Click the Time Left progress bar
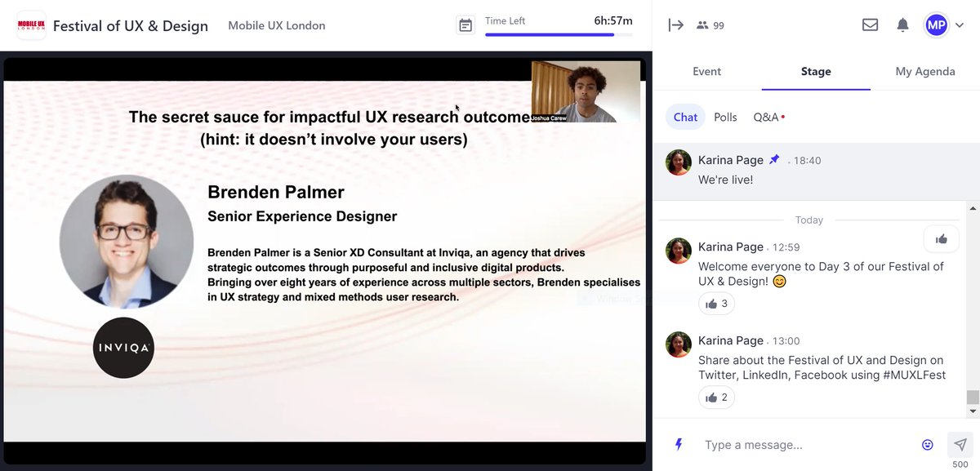The image size is (980, 471). [559, 35]
